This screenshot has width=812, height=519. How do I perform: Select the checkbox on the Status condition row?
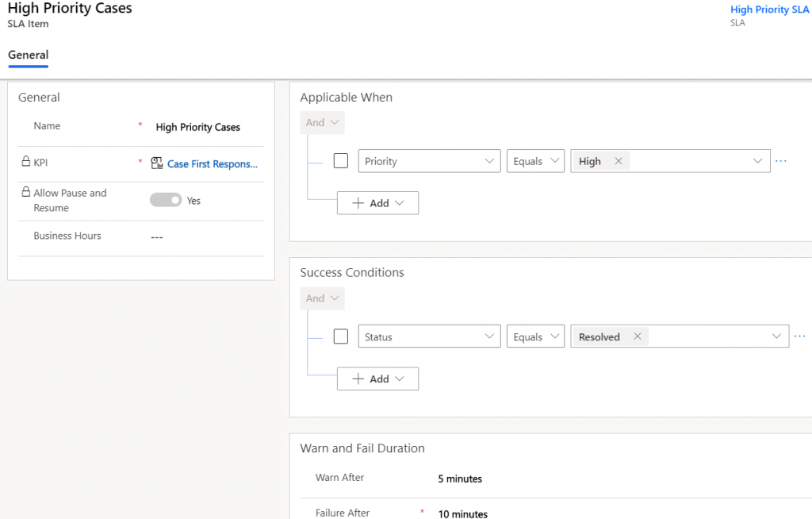coord(340,336)
